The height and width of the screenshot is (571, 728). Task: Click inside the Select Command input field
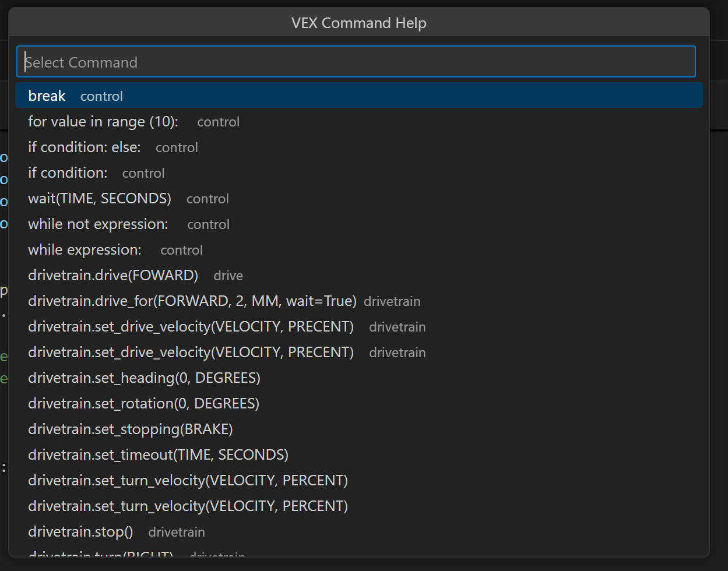[356, 61]
